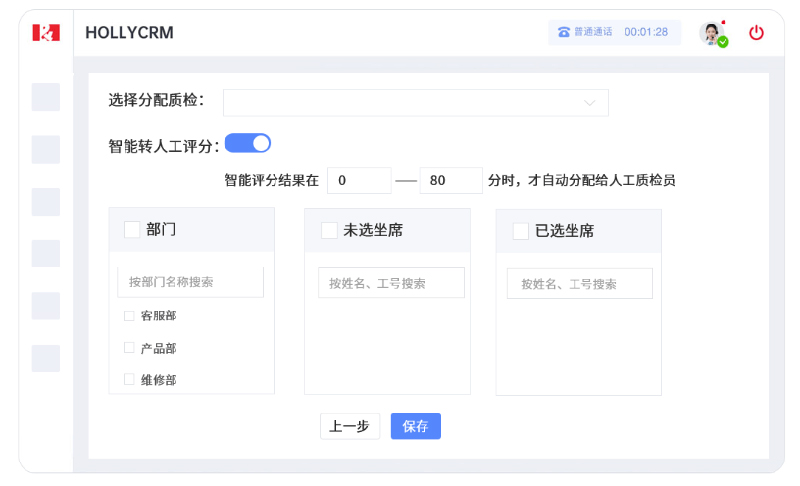Open the agent avatar profile

[712, 33]
